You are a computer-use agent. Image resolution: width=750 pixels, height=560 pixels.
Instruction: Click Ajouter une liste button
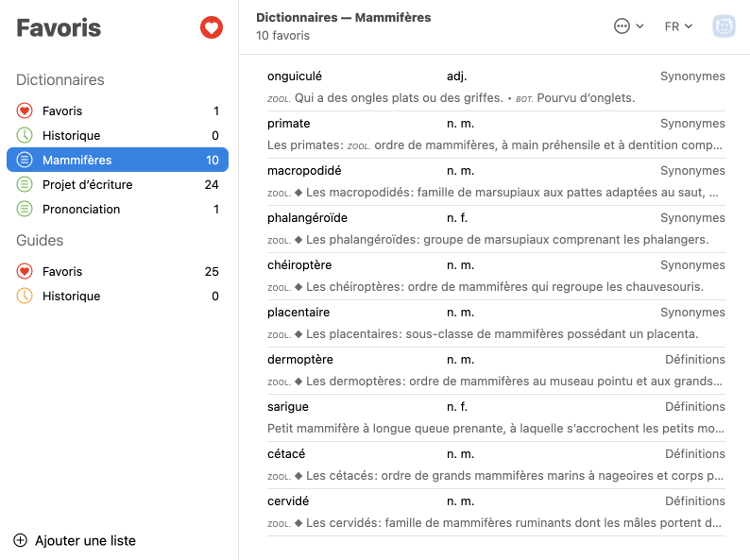pyautogui.click(x=85, y=541)
